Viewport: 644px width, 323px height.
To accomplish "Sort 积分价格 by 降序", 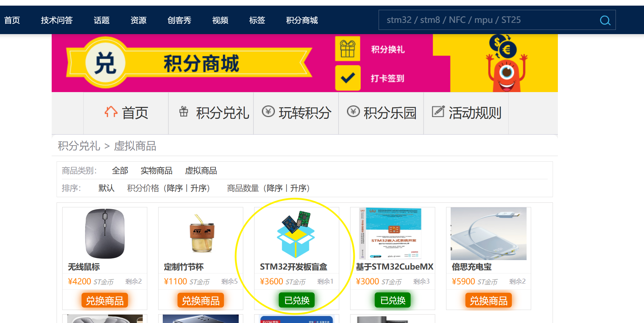I will pos(175,188).
